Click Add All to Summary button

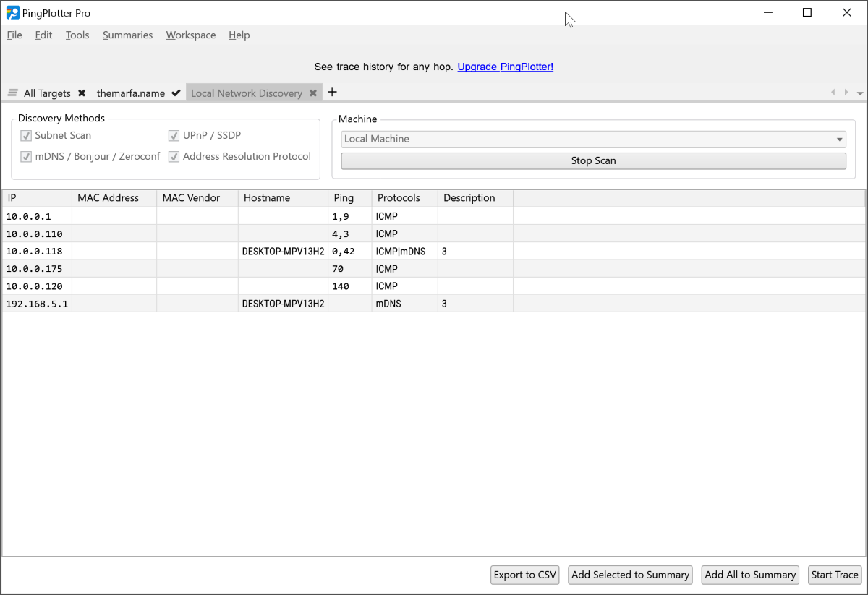(750, 575)
